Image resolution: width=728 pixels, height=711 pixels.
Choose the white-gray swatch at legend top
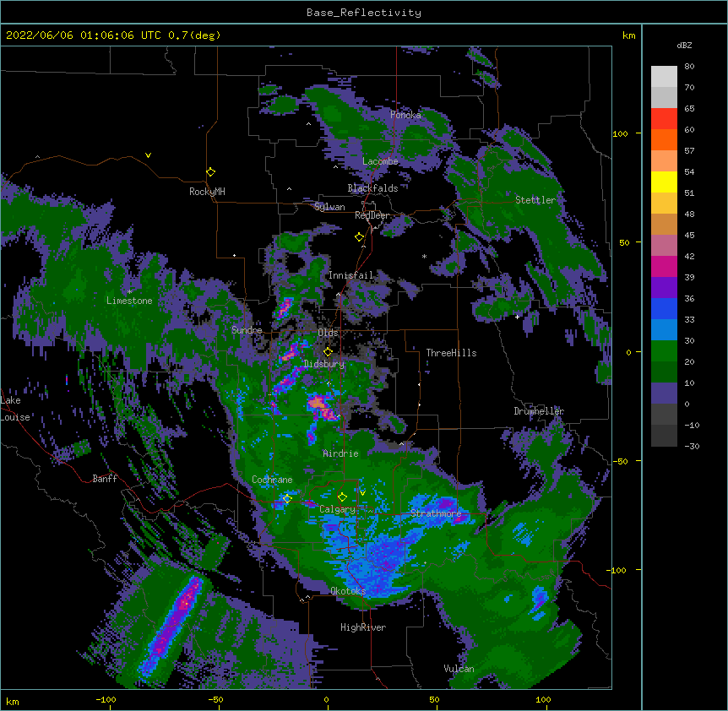click(x=664, y=76)
